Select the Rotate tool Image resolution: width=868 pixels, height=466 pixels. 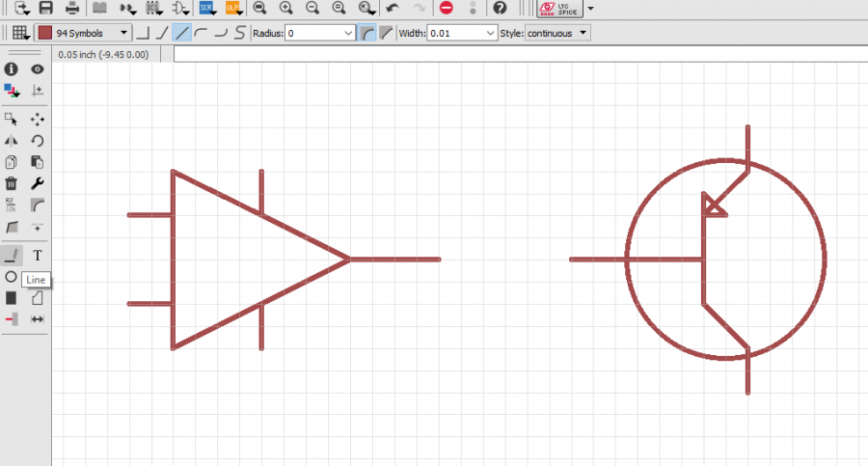point(37,141)
